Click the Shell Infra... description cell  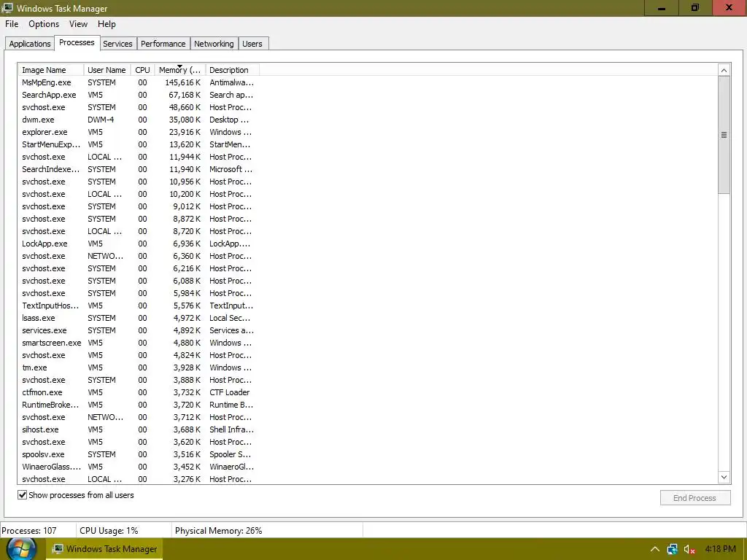pyautogui.click(x=231, y=429)
